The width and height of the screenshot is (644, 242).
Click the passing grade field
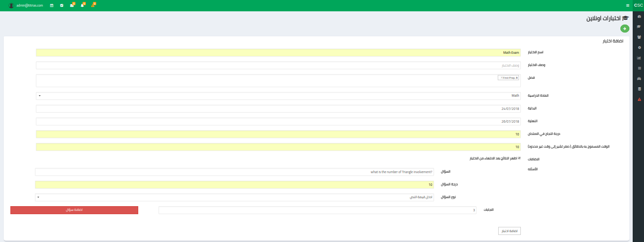coord(278,134)
